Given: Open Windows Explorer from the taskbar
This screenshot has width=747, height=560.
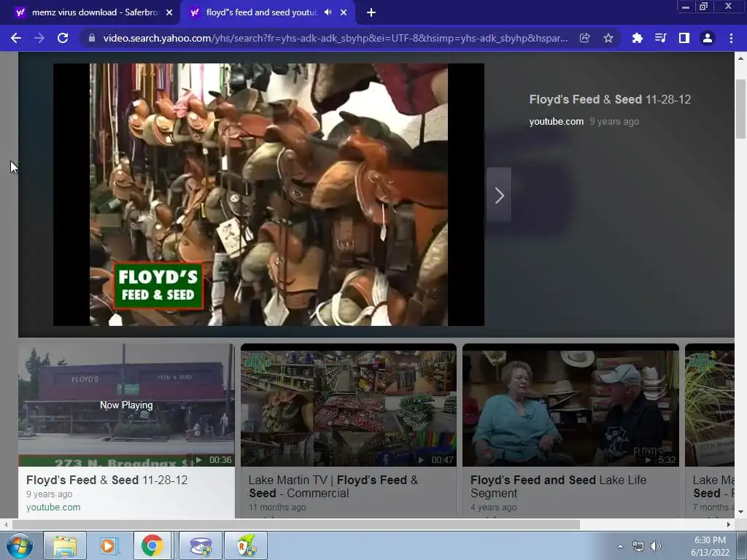Looking at the screenshot, I should [x=65, y=545].
